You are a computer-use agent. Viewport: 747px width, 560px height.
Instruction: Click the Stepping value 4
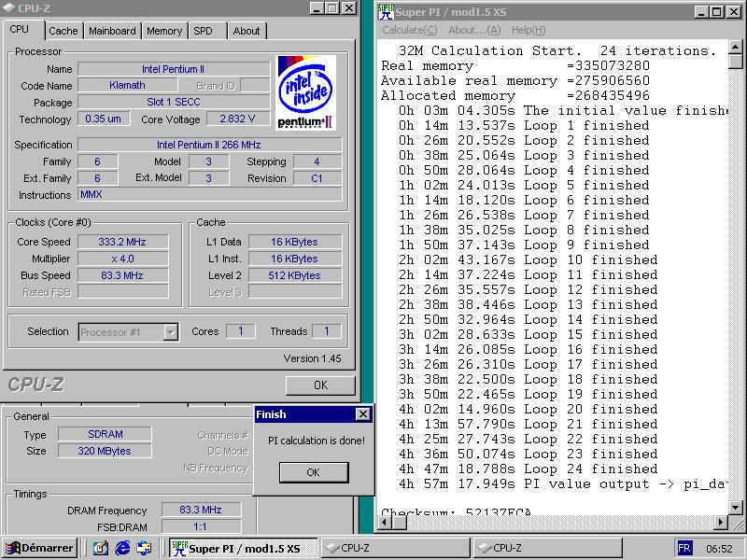click(x=317, y=161)
